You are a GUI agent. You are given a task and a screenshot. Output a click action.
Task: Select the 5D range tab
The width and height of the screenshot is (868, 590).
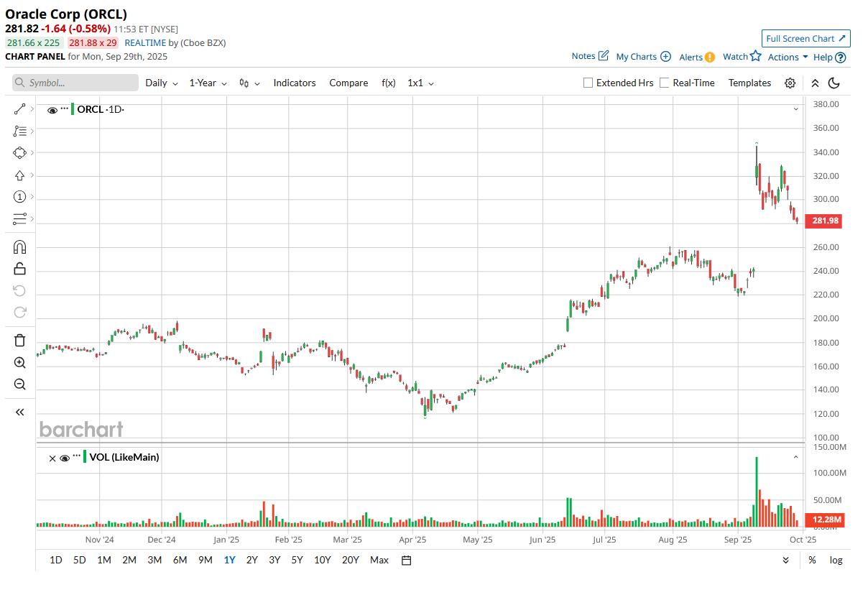point(80,560)
